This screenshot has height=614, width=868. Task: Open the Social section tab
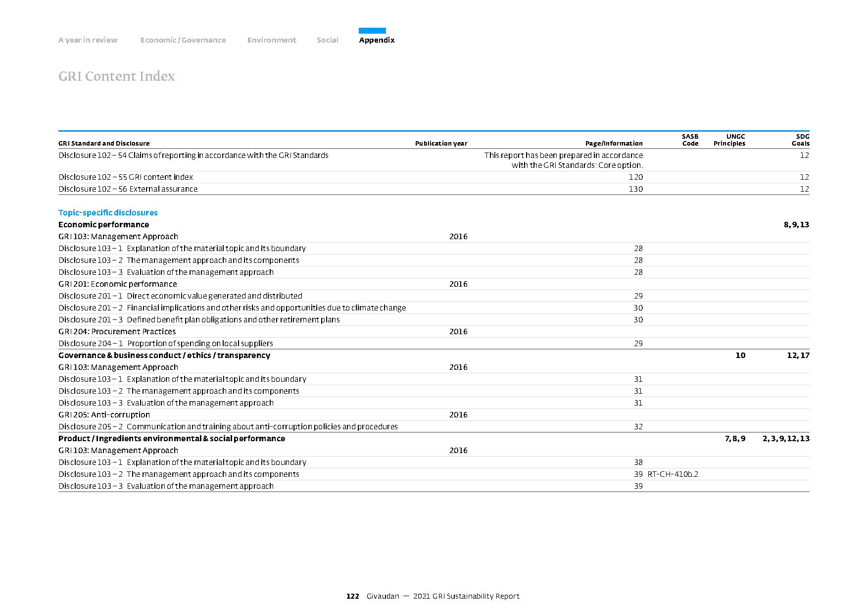pyautogui.click(x=328, y=40)
